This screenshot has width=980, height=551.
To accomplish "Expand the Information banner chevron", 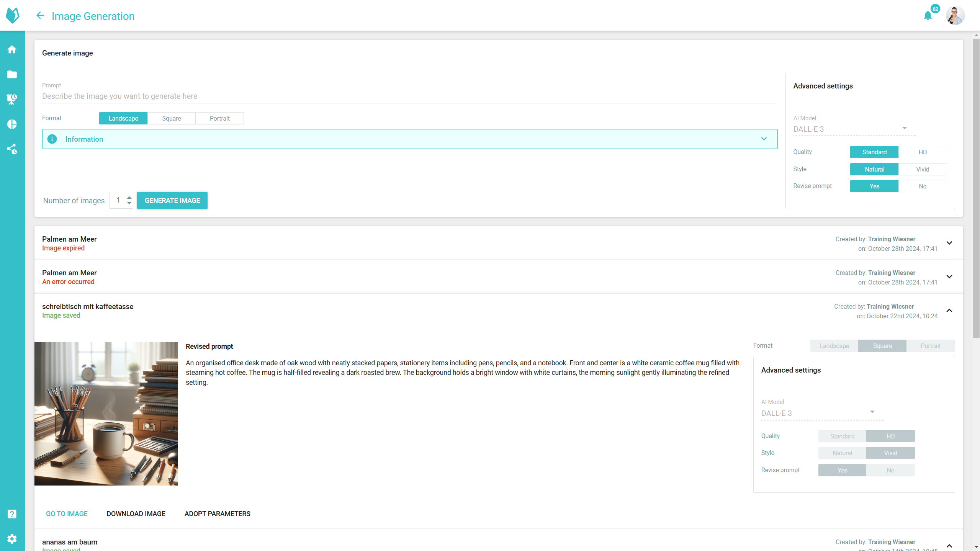I will [764, 139].
